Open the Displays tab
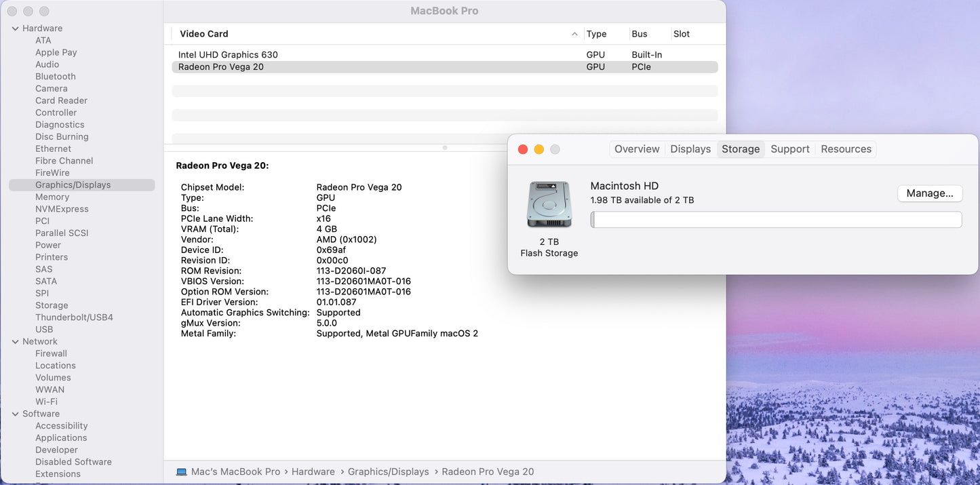980x485 pixels. point(690,149)
